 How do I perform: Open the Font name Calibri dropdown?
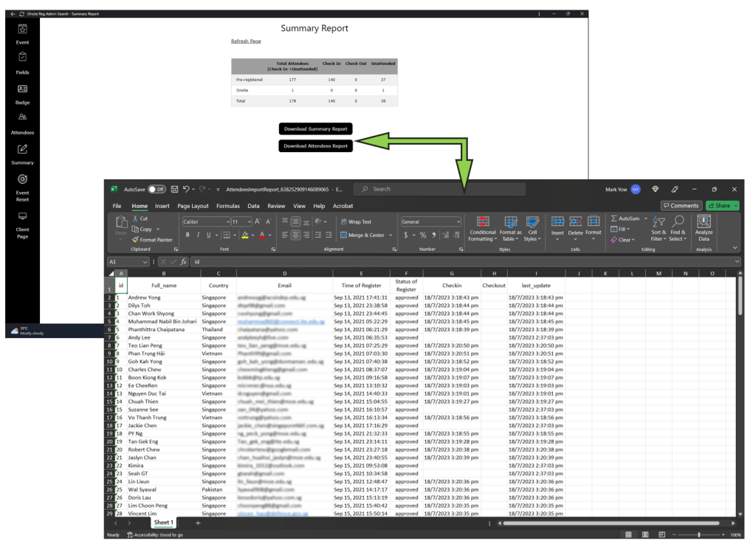coord(227,222)
